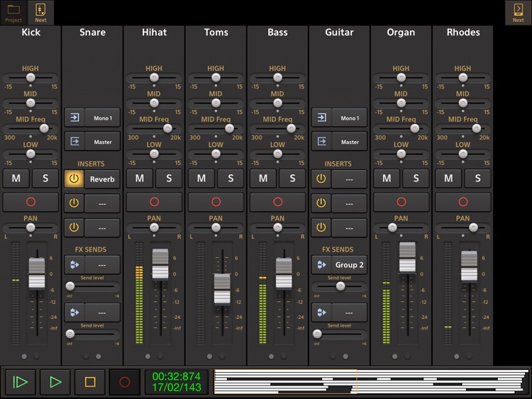Open the Snare Reverb insert slot
The height and width of the screenshot is (399, 532).
pos(102,179)
